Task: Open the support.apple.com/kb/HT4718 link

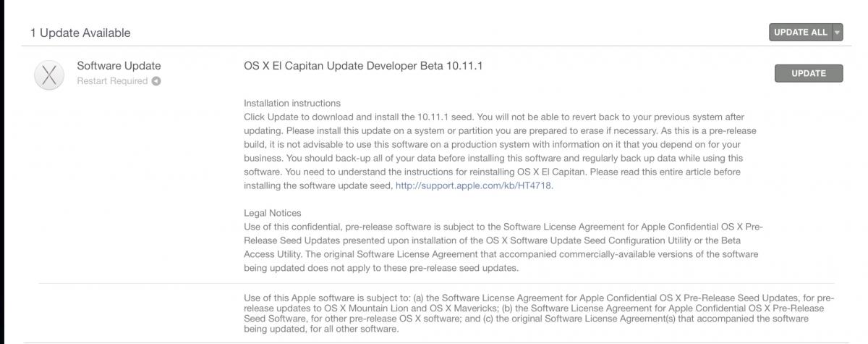Action: coord(474,185)
